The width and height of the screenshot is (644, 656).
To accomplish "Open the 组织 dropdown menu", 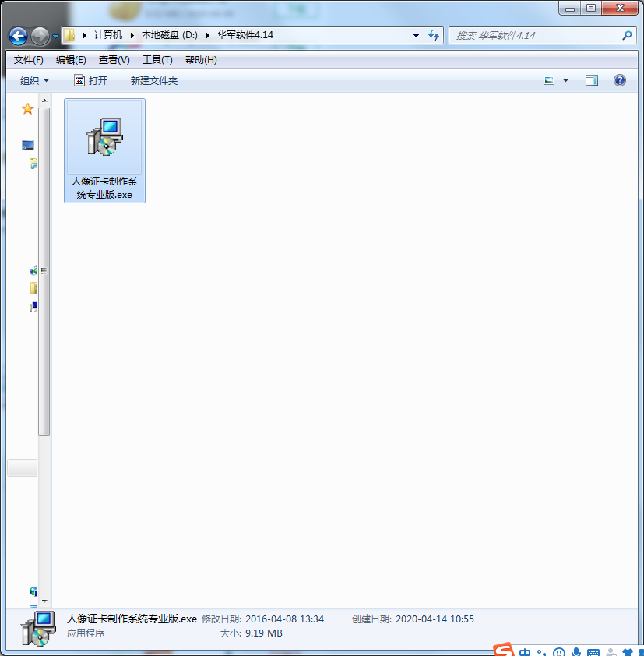I will [x=35, y=80].
